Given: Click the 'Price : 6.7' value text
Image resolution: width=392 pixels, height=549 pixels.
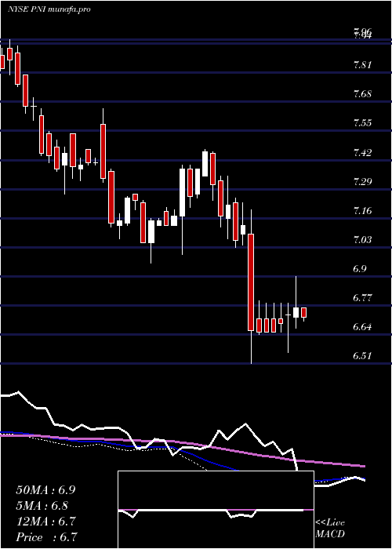Looking at the screenshot, I should coord(46,536).
